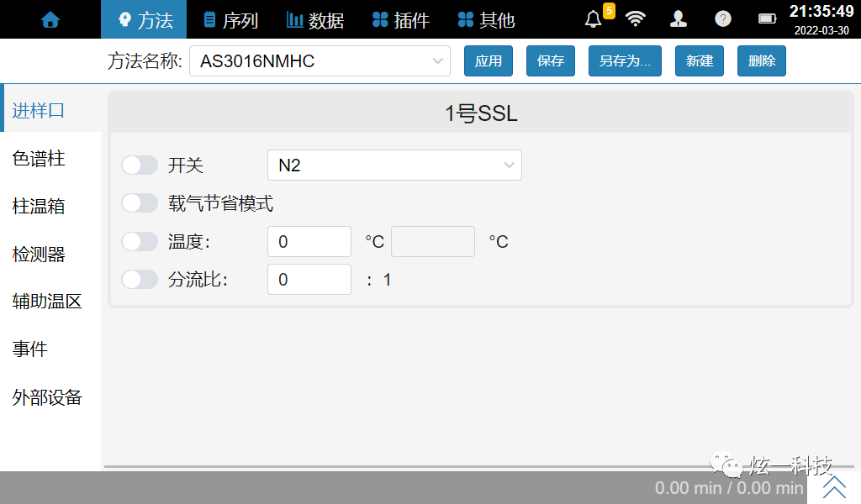Click the 另存为... button
The width and height of the screenshot is (861, 504).
(x=625, y=60)
